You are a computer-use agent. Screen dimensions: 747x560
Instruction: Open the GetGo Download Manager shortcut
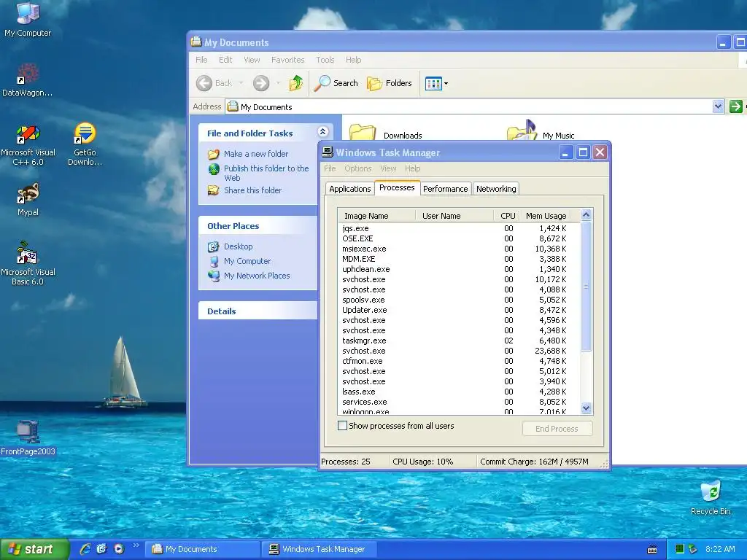[85, 144]
